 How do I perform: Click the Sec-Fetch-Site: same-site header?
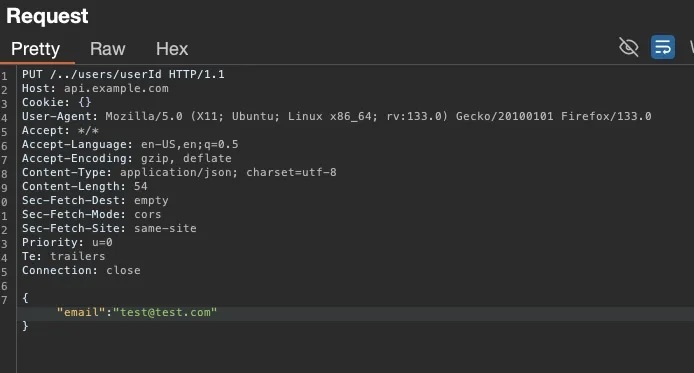pyautogui.click(x=109, y=228)
